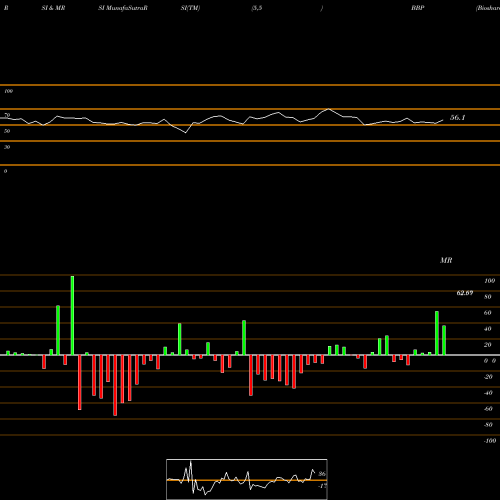Click the MR axis label 60
500x500 pixels.
coord(488,313)
